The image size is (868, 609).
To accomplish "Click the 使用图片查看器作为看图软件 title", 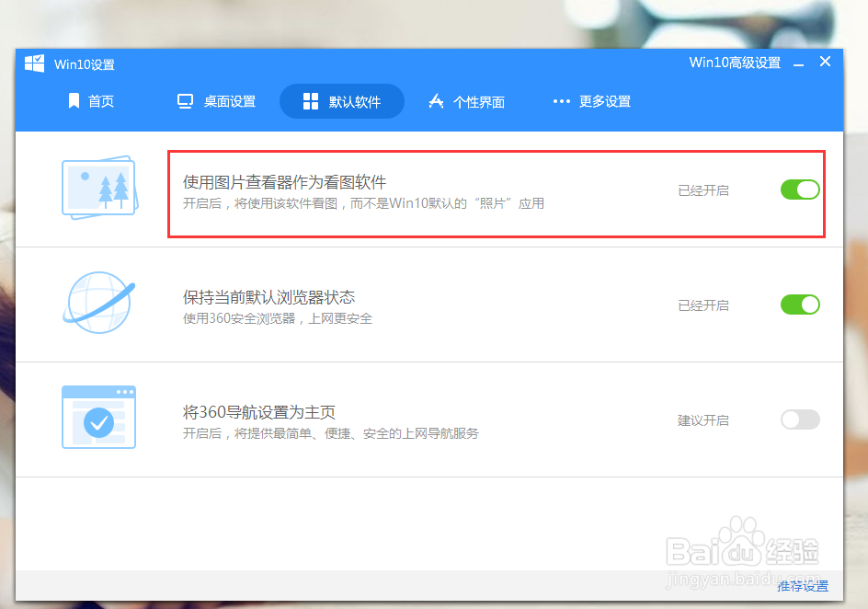I will pos(284,182).
